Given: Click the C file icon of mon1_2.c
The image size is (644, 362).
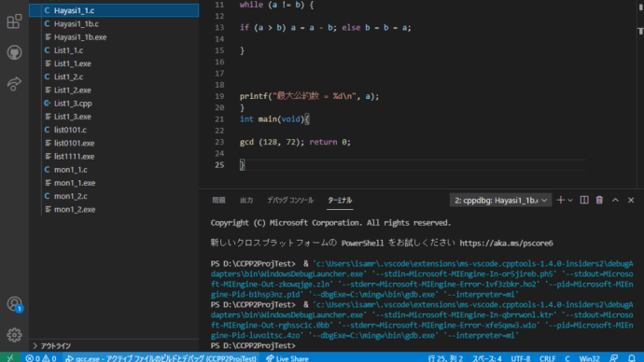Looking at the screenshot, I should 48,196.
